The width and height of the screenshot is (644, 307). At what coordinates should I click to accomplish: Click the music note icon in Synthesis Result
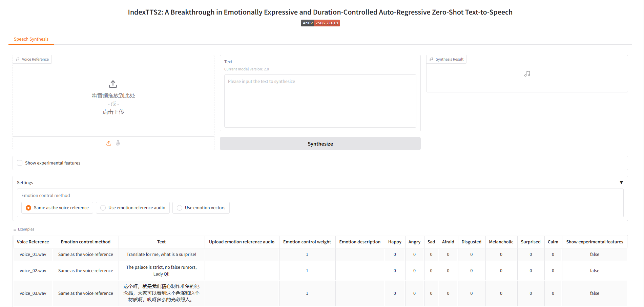pos(527,74)
